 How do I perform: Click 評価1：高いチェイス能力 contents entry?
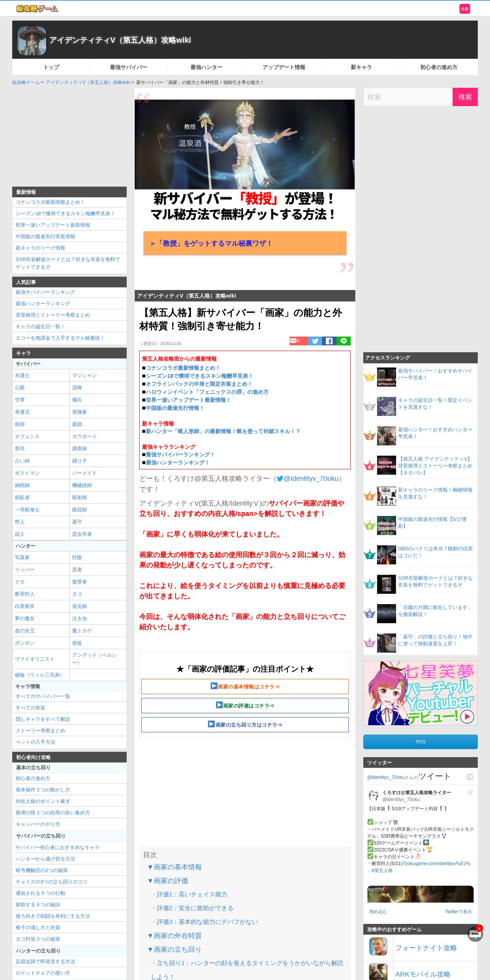pyautogui.click(x=189, y=895)
